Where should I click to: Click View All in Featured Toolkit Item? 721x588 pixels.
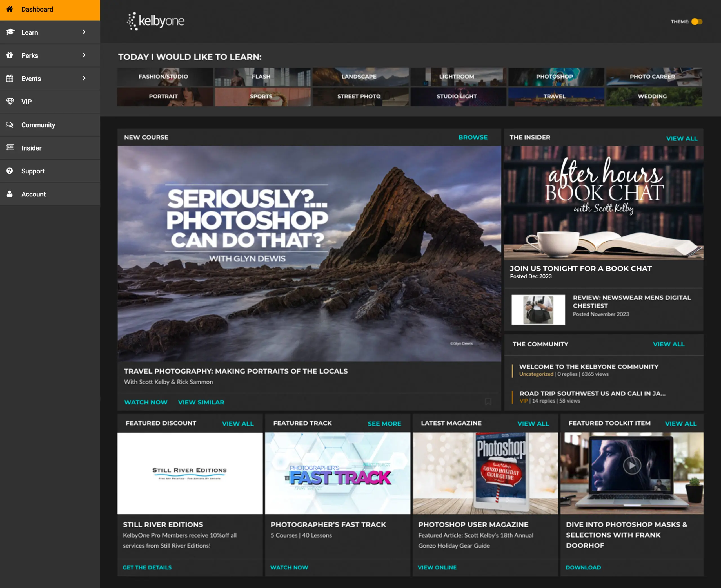pos(681,424)
